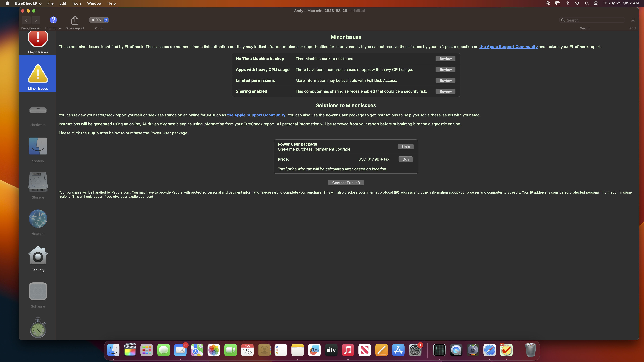Screen dimensions: 644x362
Task: Review the Sharing enabled issue
Action: 446,91
